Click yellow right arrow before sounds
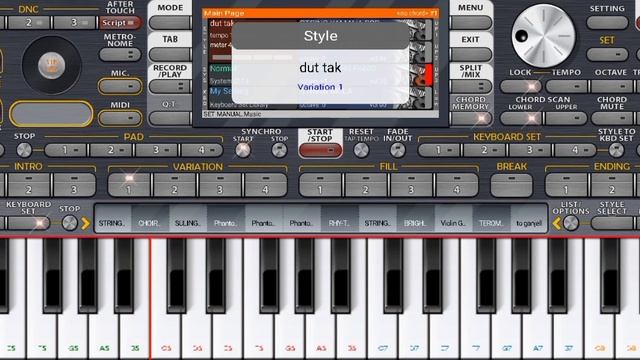The image size is (640, 360). point(85,223)
